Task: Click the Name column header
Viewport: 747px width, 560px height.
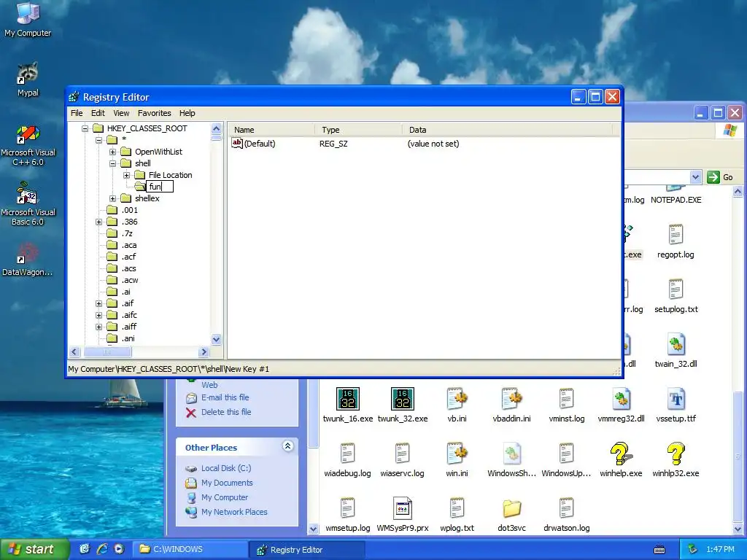Action: coord(271,130)
